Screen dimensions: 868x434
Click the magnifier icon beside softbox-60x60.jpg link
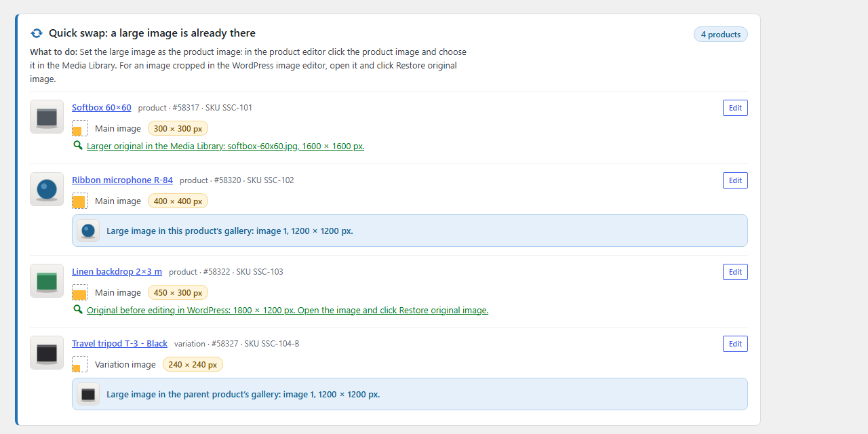click(78, 146)
